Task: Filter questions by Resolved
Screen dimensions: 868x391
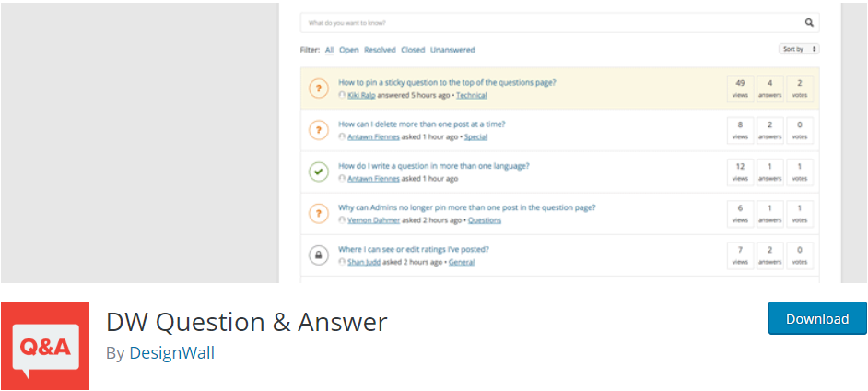Action: click(x=380, y=50)
